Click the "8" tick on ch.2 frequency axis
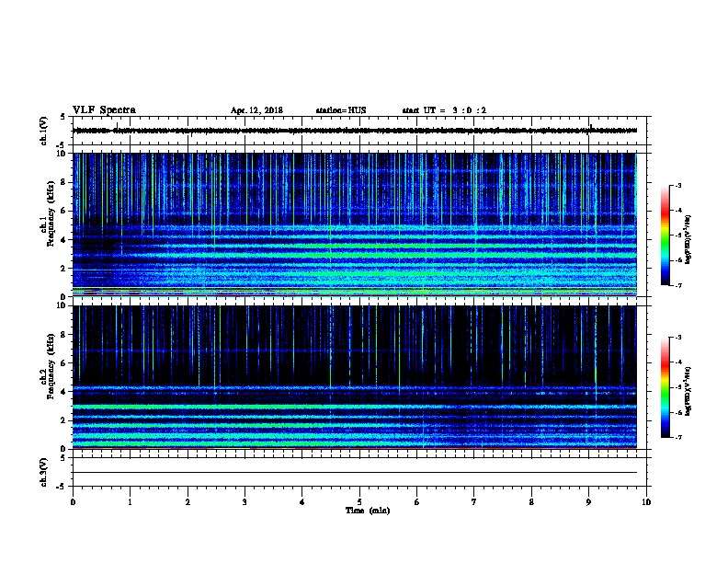The width and height of the screenshot is (728, 563). tap(65, 335)
